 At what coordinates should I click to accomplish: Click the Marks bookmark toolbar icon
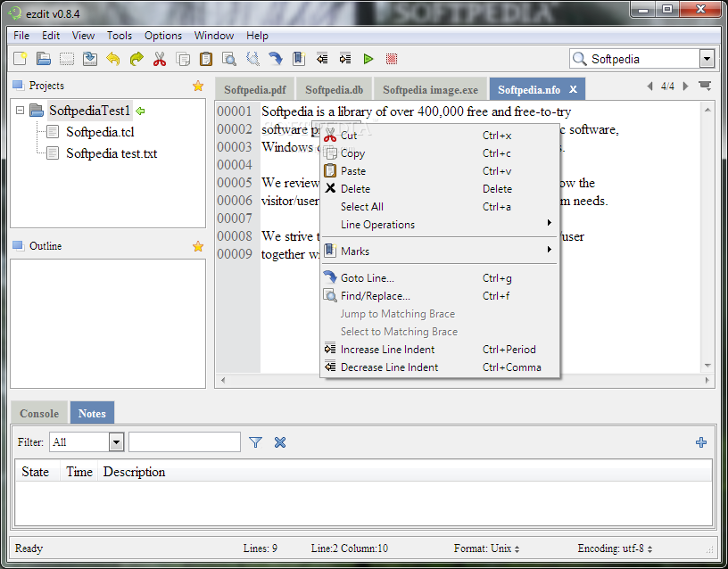pyautogui.click(x=299, y=59)
